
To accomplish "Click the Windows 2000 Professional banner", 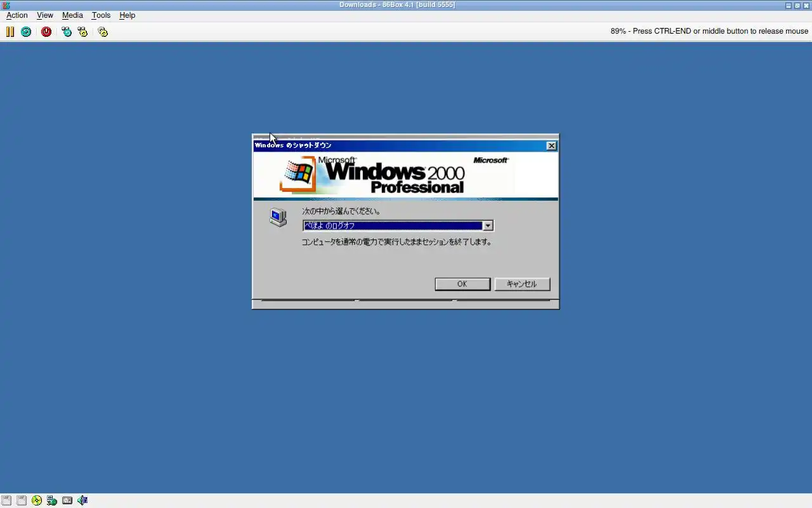I will (x=405, y=175).
